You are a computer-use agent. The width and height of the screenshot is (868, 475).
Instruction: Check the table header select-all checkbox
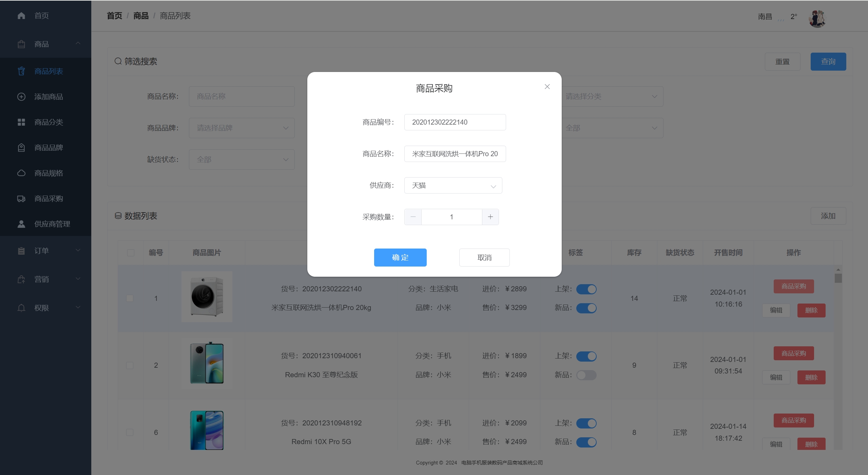(131, 253)
